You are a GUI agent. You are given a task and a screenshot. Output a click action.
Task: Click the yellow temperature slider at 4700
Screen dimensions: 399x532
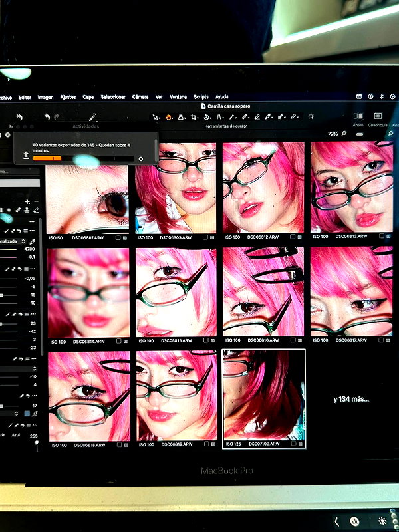(x=9, y=249)
